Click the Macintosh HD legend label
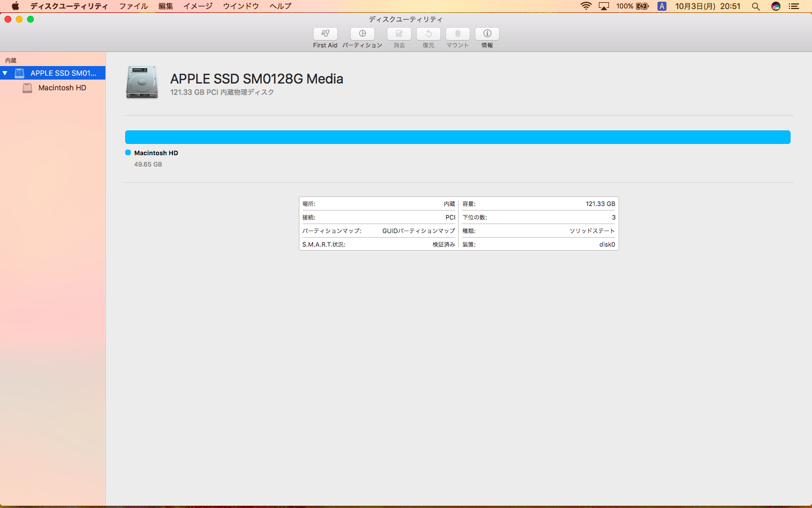812x508 pixels. pyautogui.click(x=156, y=153)
